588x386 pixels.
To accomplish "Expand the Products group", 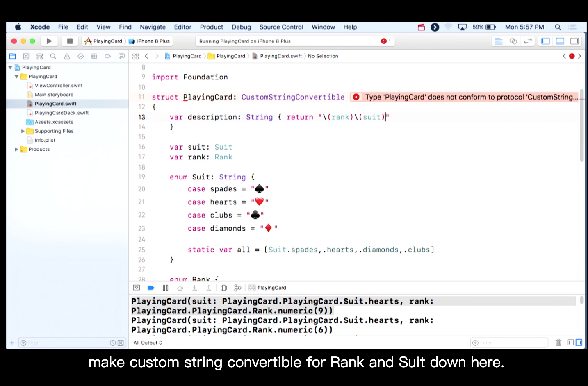I will (x=16, y=149).
